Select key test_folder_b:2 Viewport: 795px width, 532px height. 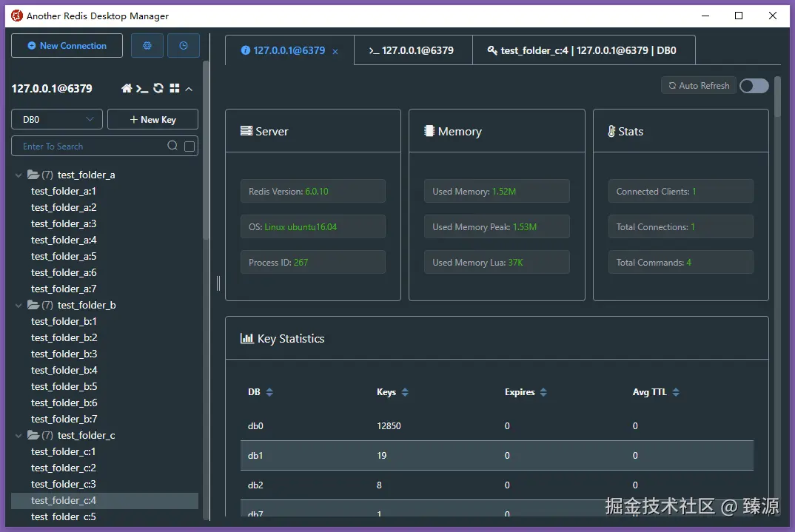pyautogui.click(x=64, y=337)
